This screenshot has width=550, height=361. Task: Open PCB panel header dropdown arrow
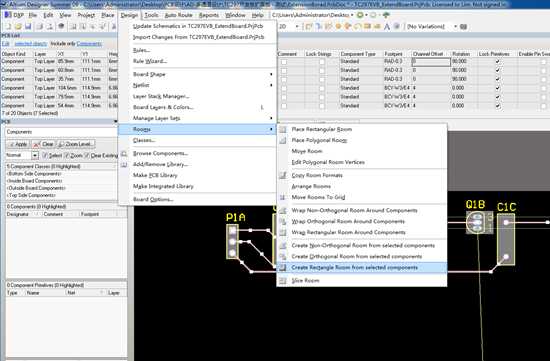[115, 122]
